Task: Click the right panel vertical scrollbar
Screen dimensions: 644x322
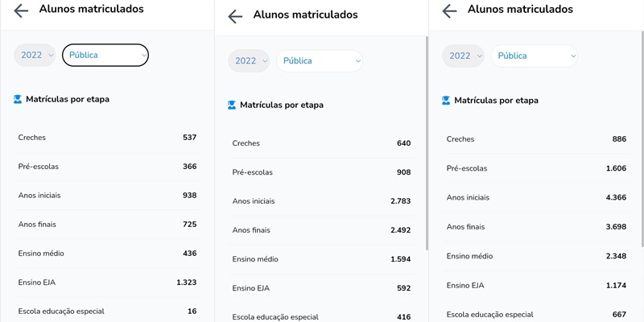Action: pos(642,138)
